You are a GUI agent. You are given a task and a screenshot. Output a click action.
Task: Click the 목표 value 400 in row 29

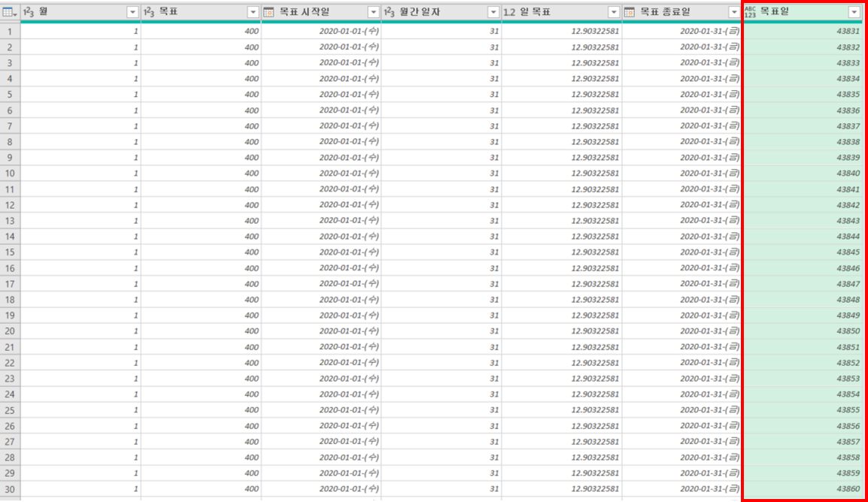tap(201, 473)
